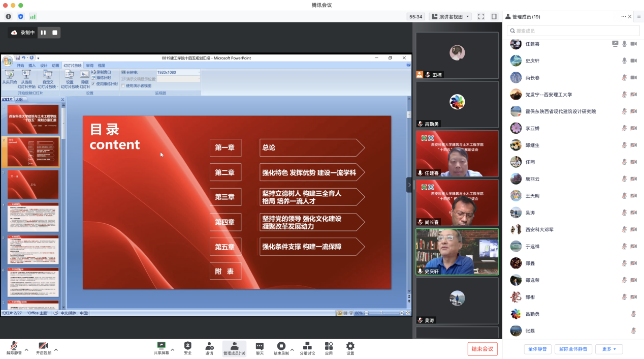Stop the cloud recording square button
Screen dimensions: 644x359
55,33
